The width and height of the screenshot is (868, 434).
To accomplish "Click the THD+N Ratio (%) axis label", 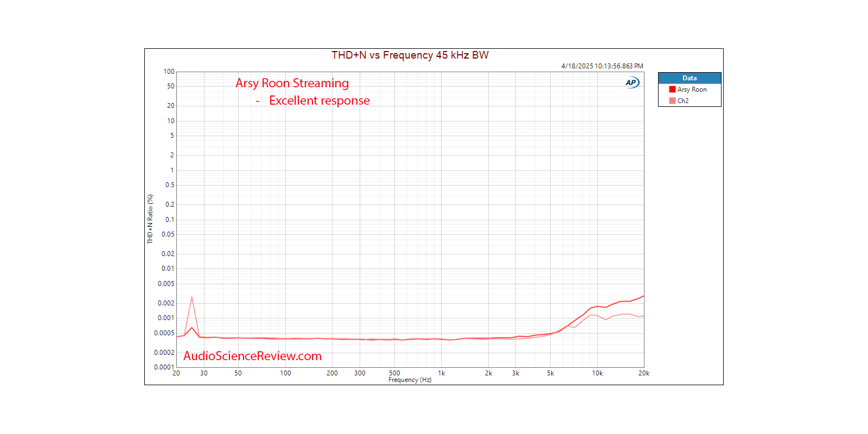I will (x=150, y=219).
